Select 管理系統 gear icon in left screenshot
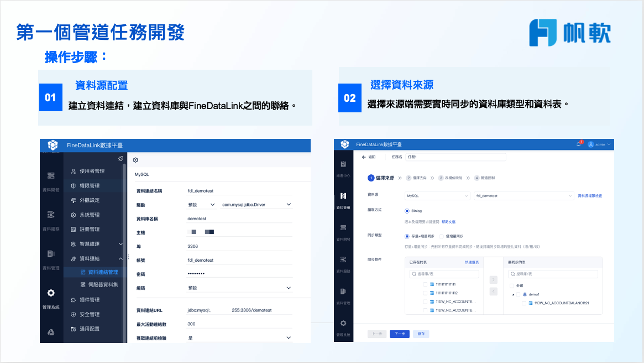644x363 pixels. pos(51,293)
